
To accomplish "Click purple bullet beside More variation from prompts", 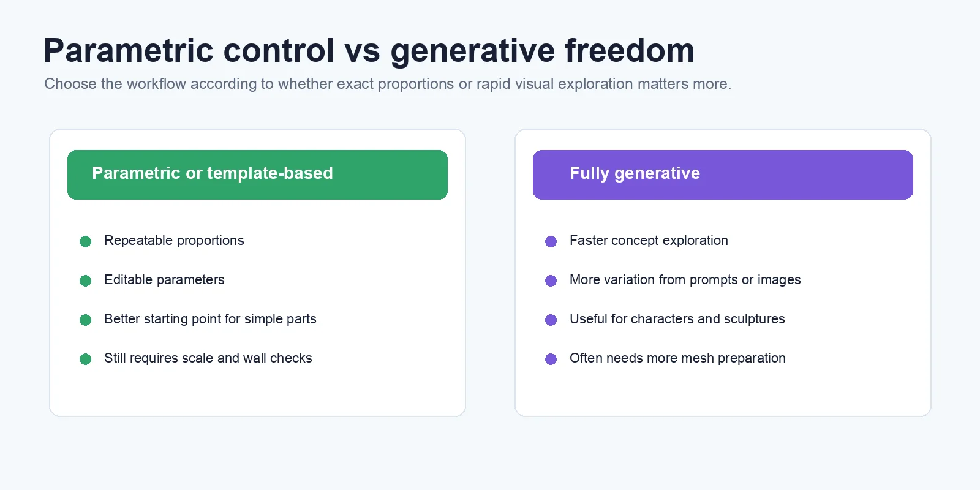I will point(551,281).
